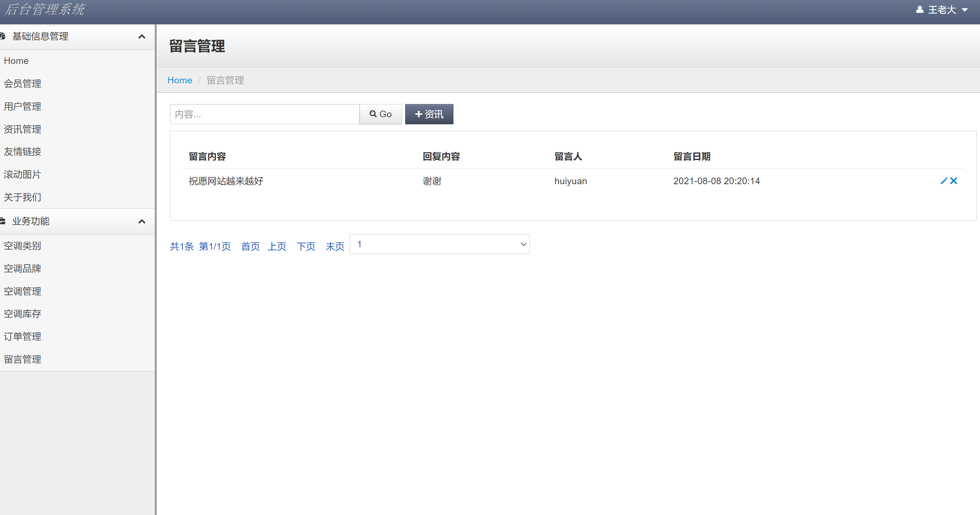Click the user profile icon beside 王老大
The width and height of the screenshot is (980, 515).
coord(920,9)
